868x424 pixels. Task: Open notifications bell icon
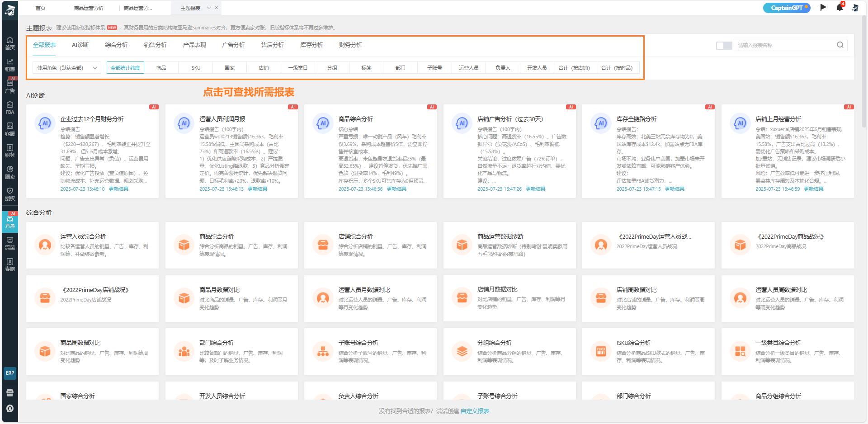point(840,7)
